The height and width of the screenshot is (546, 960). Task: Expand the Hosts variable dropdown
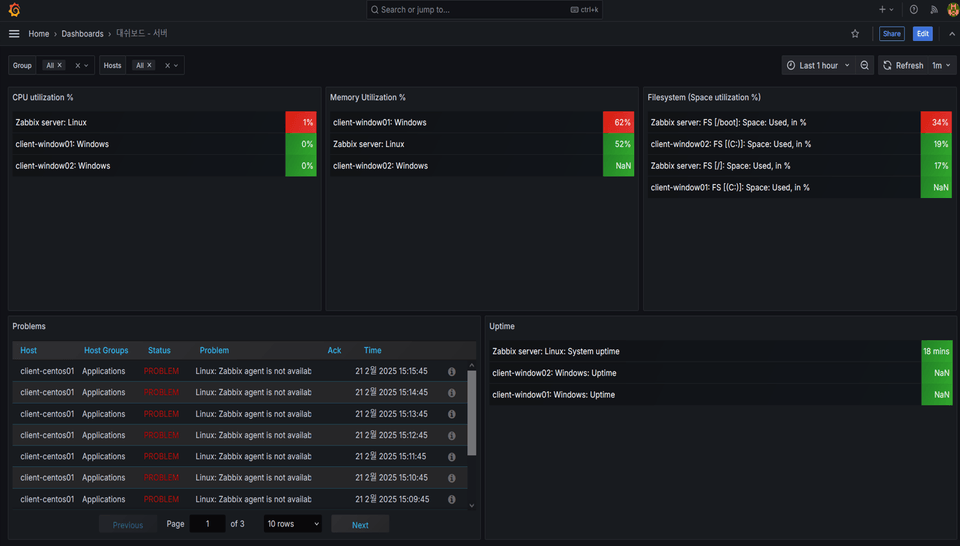pos(176,65)
